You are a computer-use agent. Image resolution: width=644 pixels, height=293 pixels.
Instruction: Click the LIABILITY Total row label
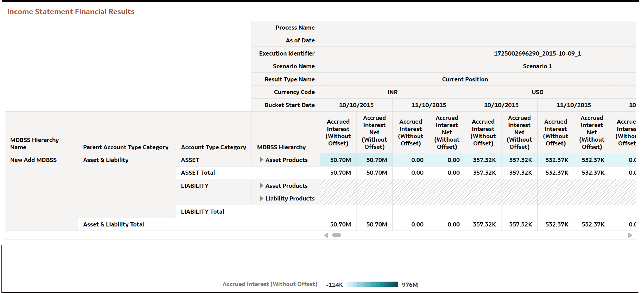(x=202, y=211)
